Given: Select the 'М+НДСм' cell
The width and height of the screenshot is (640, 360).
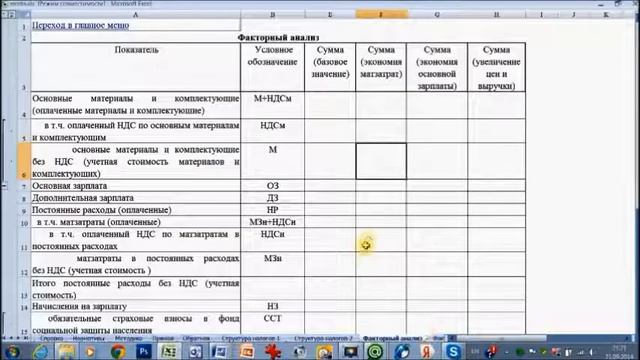Looking at the screenshot, I should (x=273, y=105).
